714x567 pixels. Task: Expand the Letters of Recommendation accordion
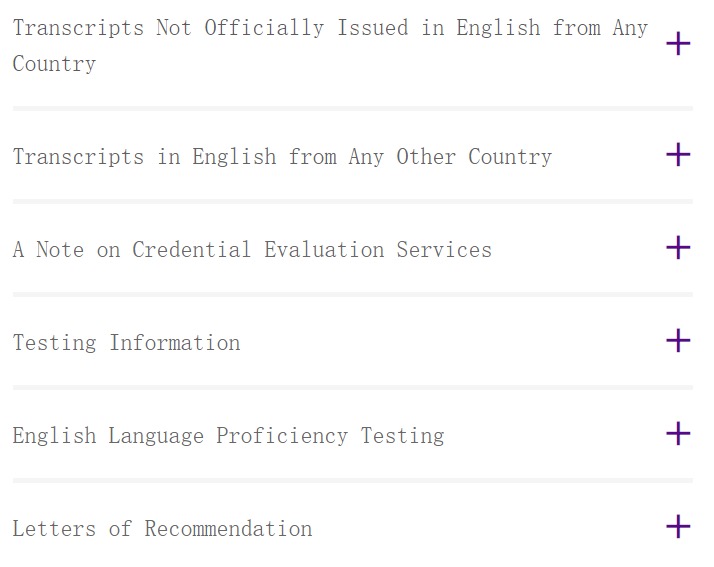coord(678,526)
